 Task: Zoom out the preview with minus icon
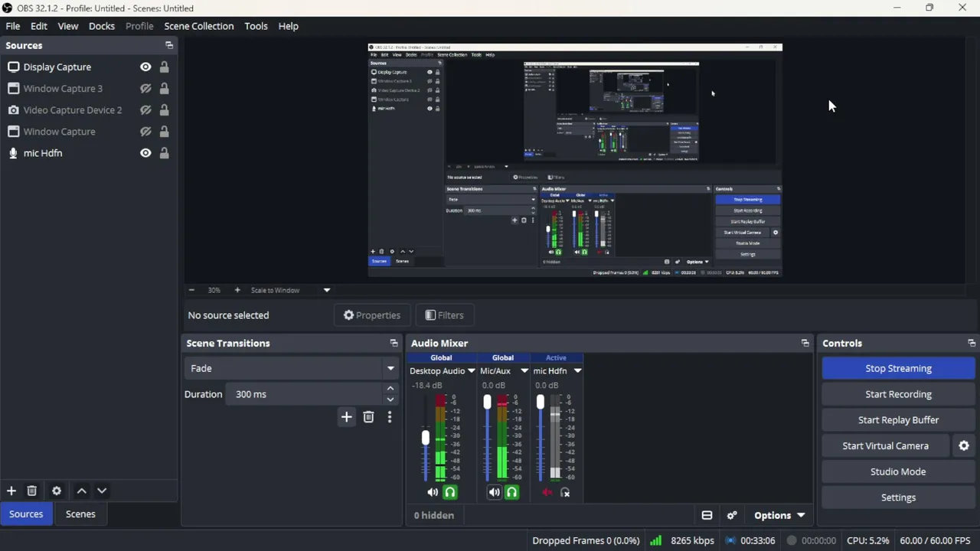pos(191,290)
